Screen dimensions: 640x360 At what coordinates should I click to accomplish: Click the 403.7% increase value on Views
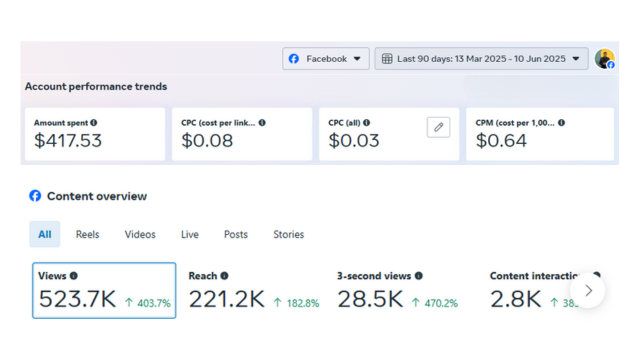(154, 303)
